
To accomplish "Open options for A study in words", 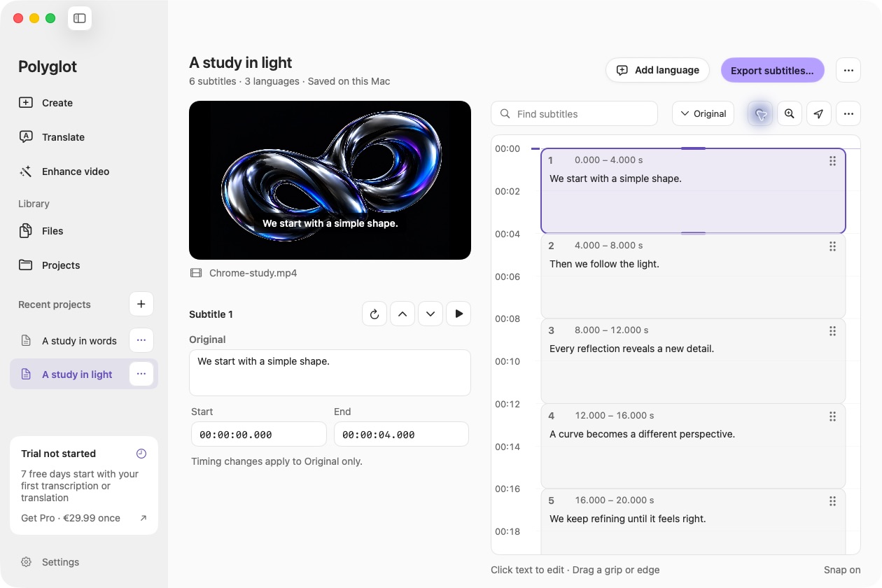I will 141,340.
